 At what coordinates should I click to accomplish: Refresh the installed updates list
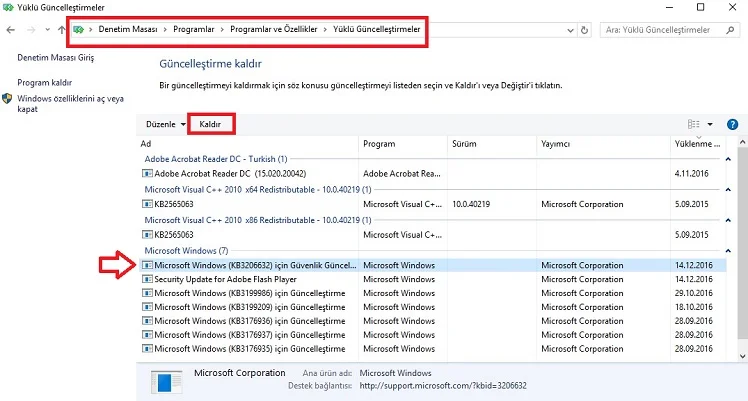(584, 30)
